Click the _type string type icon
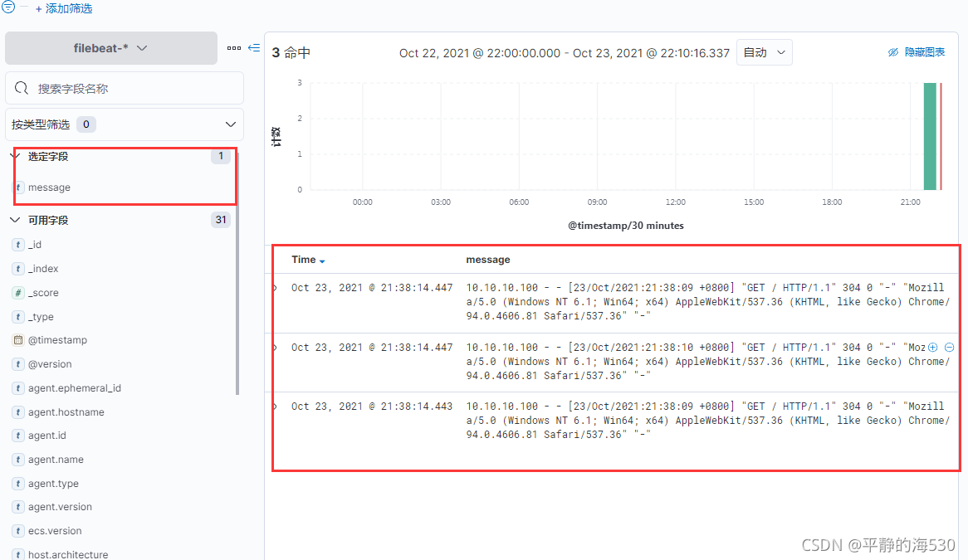968x560 pixels. pyautogui.click(x=18, y=317)
